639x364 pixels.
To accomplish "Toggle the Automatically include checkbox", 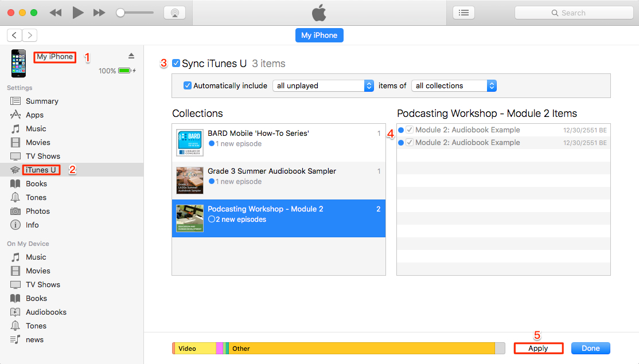I will (x=188, y=85).
